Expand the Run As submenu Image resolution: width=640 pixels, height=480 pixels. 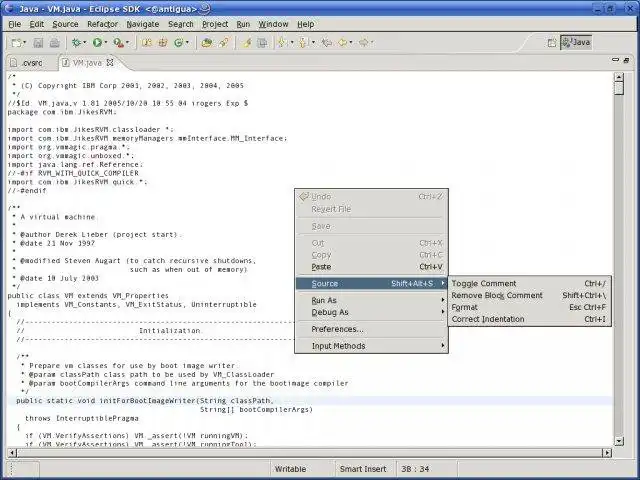371,300
